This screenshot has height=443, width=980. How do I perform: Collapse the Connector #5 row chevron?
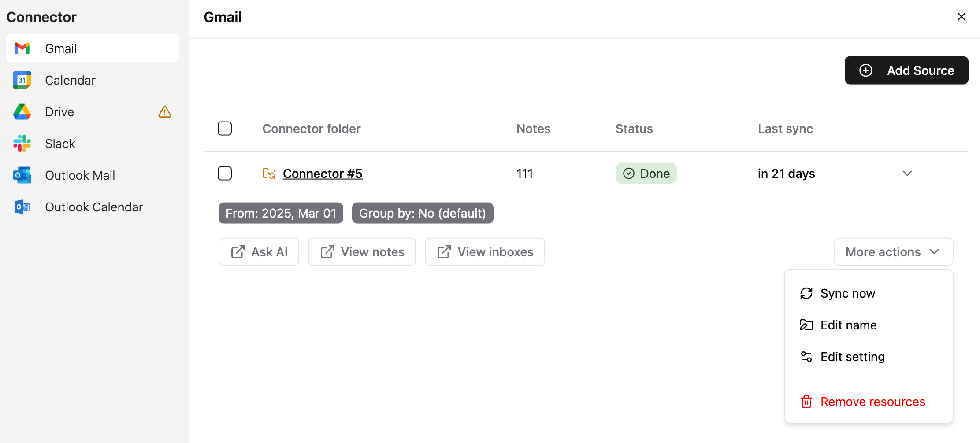(907, 174)
